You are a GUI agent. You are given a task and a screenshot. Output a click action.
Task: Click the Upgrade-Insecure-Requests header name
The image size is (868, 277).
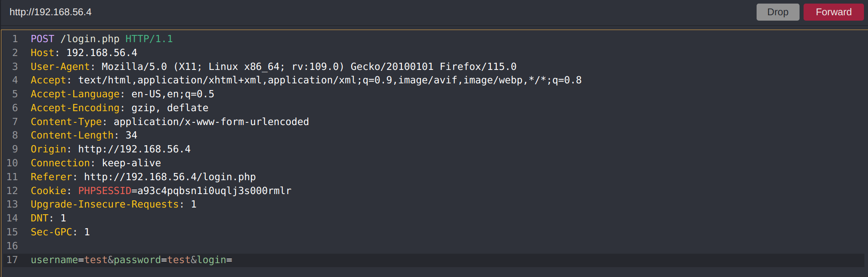(x=104, y=204)
